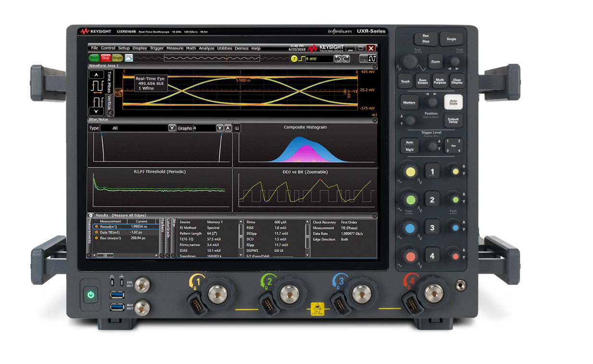Click the redo arrow in the toolbar
This screenshot has width=593, height=364.
point(347,59)
